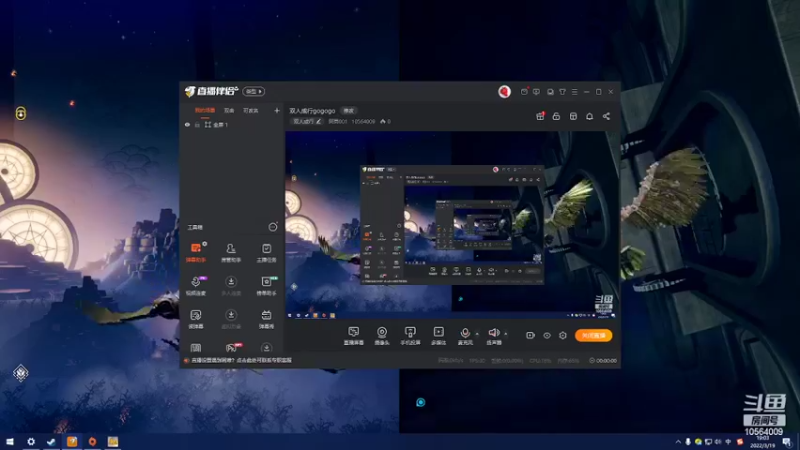Viewport: 800px width, 450px height.
Task: Click the bottom help notice link
Action: point(241,360)
